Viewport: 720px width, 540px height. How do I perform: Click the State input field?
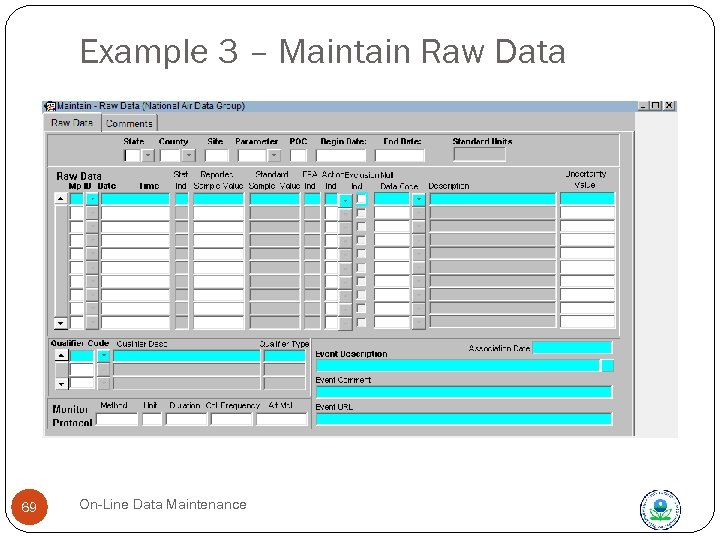[132, 156]
